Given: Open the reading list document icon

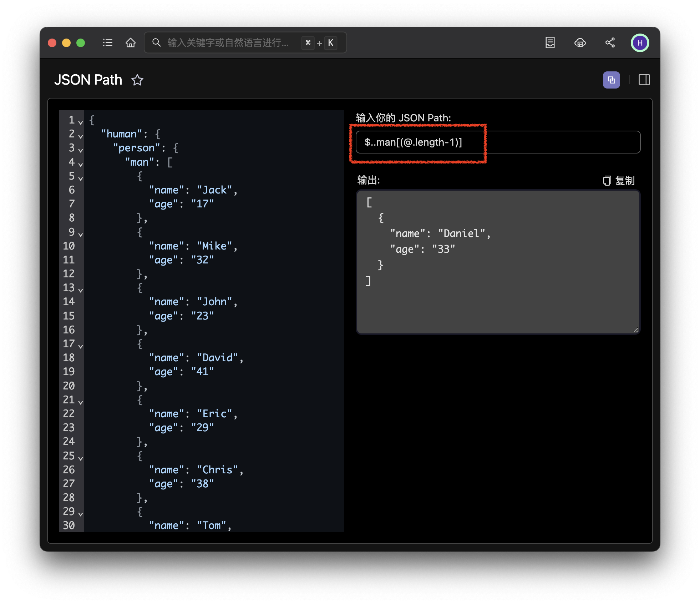Looking at the screenshot, I should (x=550, y=42).
